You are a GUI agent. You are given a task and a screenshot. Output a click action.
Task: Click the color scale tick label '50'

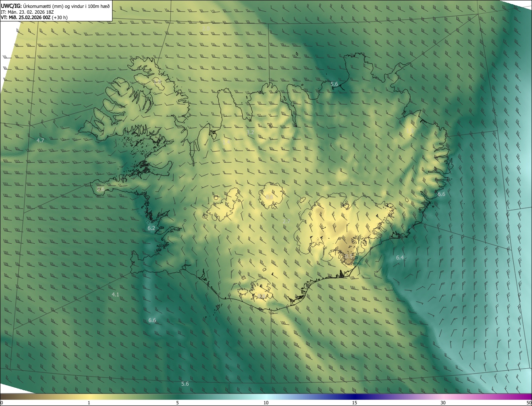[529, 403]
